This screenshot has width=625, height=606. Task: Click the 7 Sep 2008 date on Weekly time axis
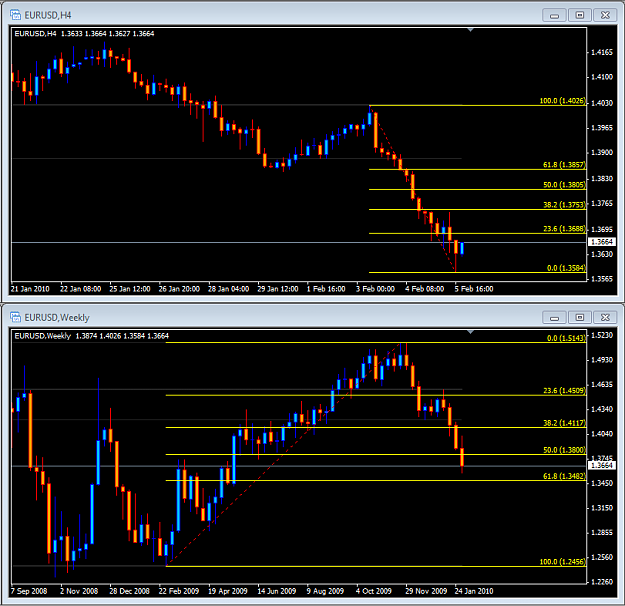[29, 591]
